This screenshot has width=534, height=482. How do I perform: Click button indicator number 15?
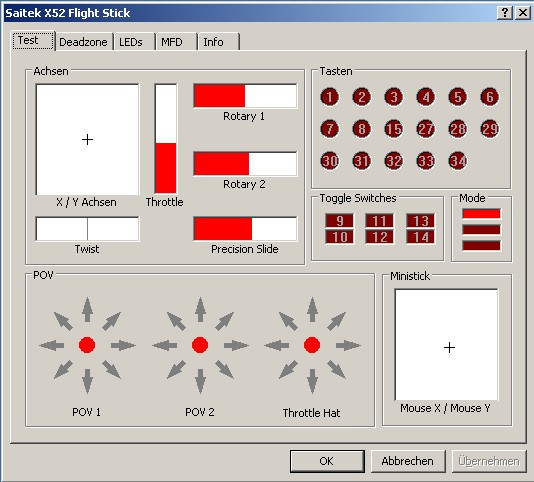click(x=393, y=129)
